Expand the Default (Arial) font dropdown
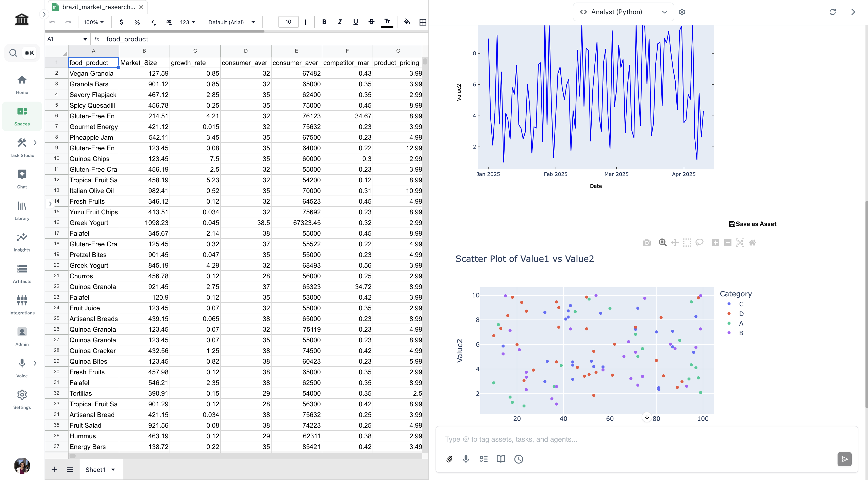 231,22
